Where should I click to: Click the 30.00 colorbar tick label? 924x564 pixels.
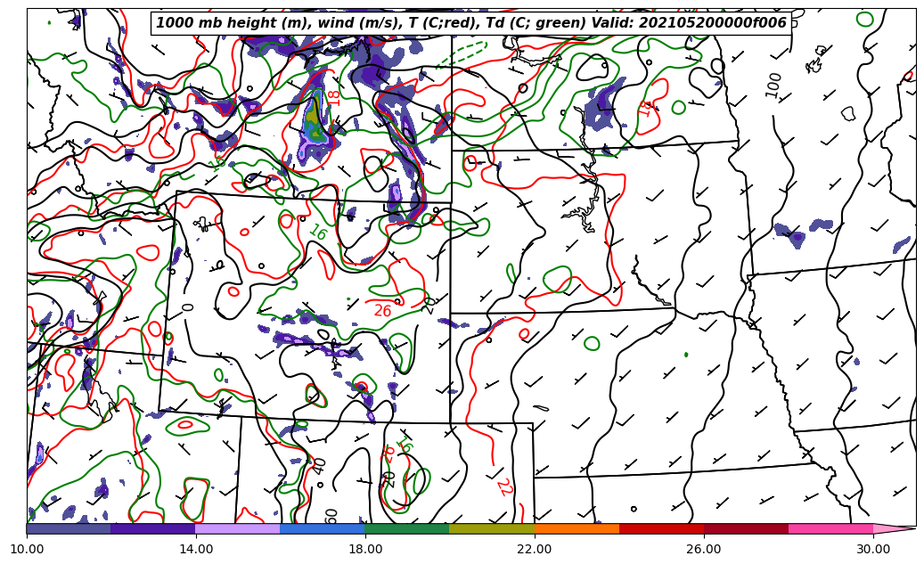pos(873,549)
